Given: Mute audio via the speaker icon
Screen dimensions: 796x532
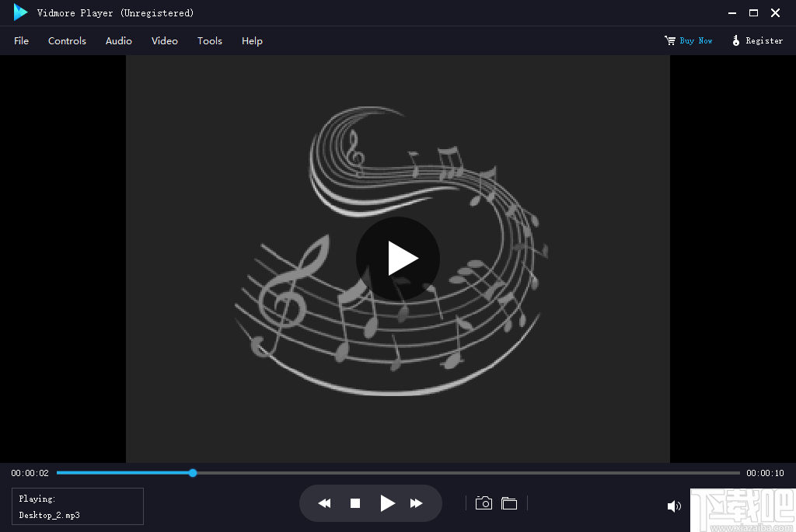Looking at the screenshot, I should pyautogui.click(x=674, y=506).
